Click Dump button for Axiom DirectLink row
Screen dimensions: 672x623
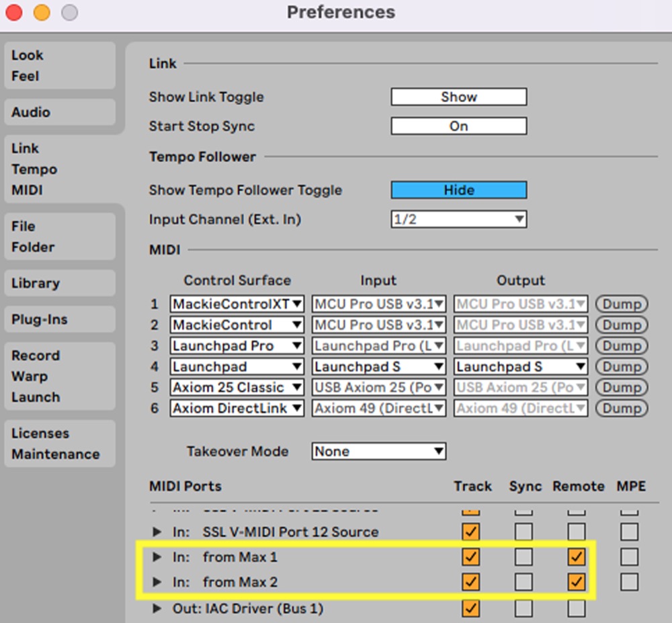coord(622,408)
